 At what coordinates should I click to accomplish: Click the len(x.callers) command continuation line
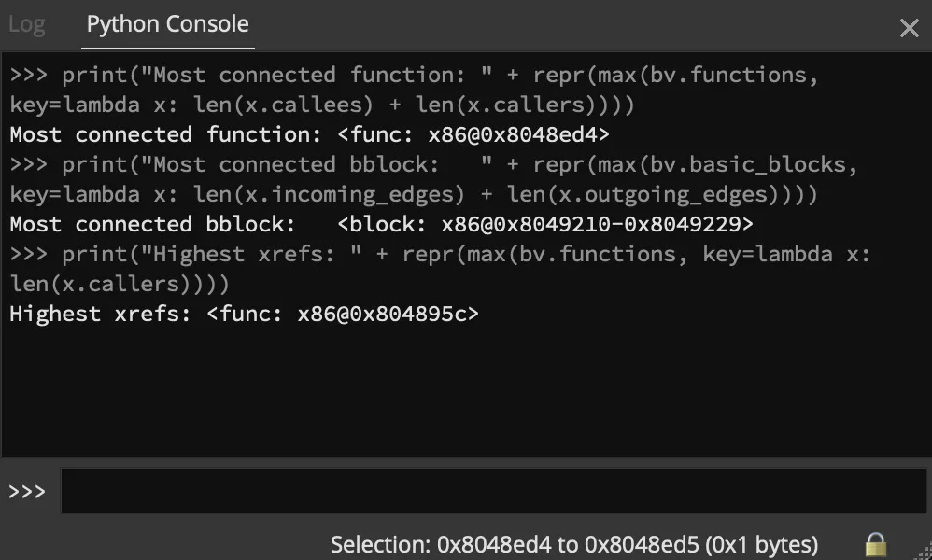pos(120,285)
